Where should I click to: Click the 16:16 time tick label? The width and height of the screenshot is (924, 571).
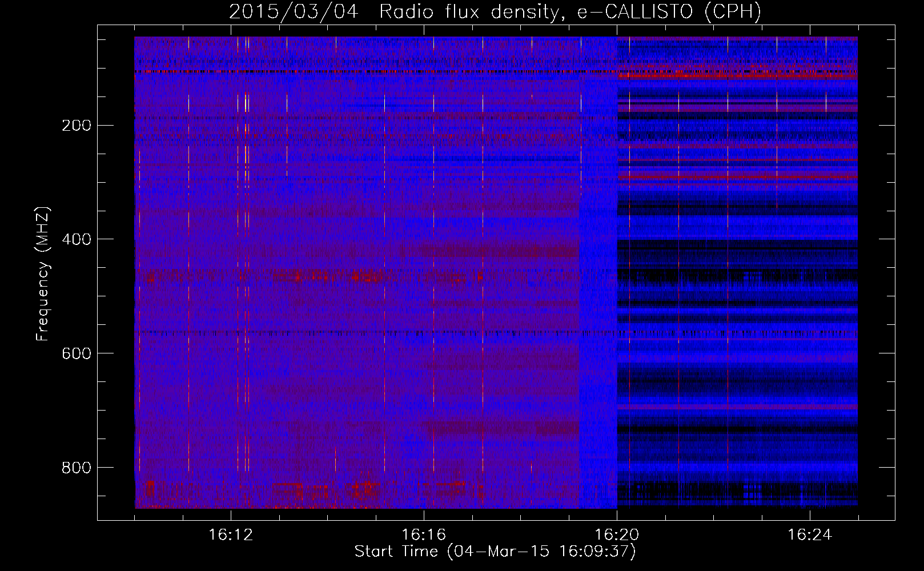(x=424, y=535)
